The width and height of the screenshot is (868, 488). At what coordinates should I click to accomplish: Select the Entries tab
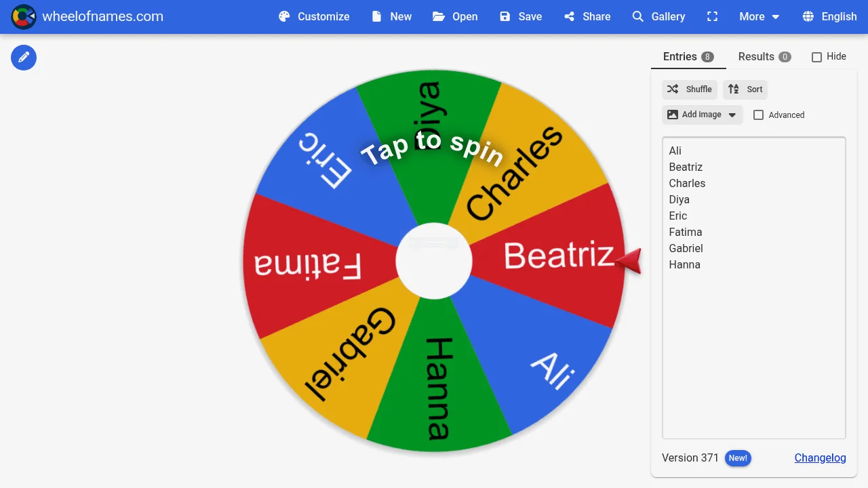tap(688, 57)
